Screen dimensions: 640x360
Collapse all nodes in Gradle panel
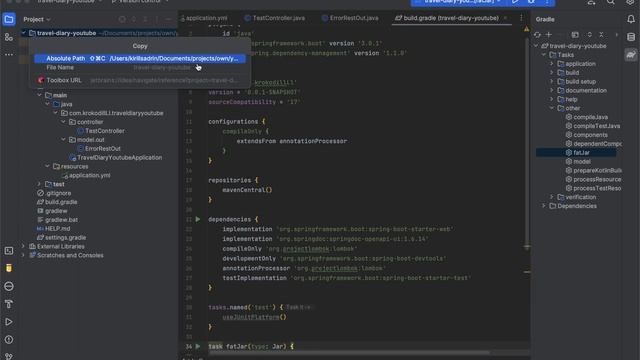click(601, 35)
